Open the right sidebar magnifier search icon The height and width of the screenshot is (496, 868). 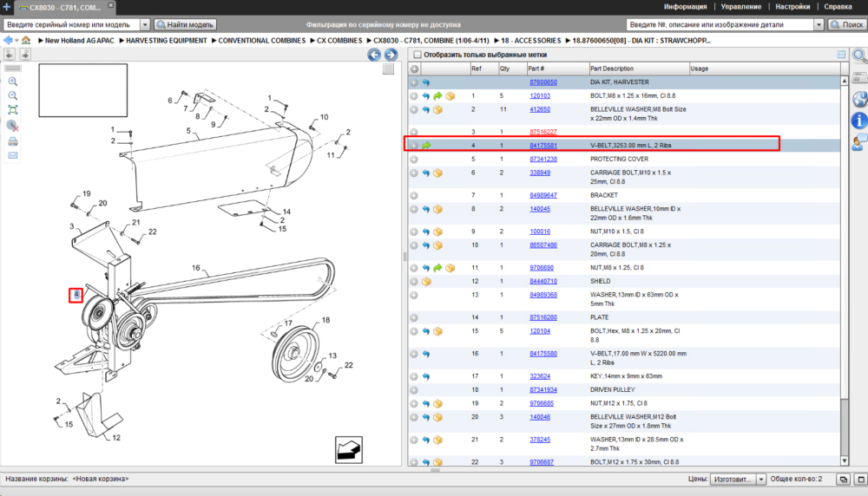pos(859,55)
